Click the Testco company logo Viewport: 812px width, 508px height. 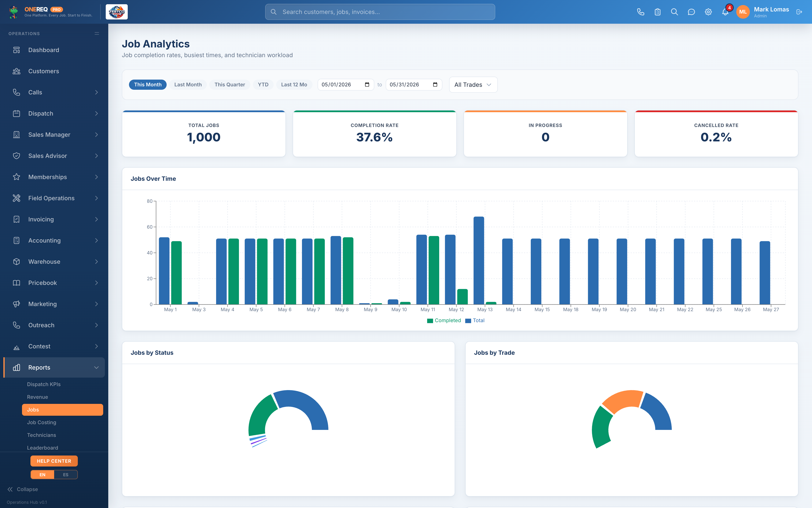(117, 12)
